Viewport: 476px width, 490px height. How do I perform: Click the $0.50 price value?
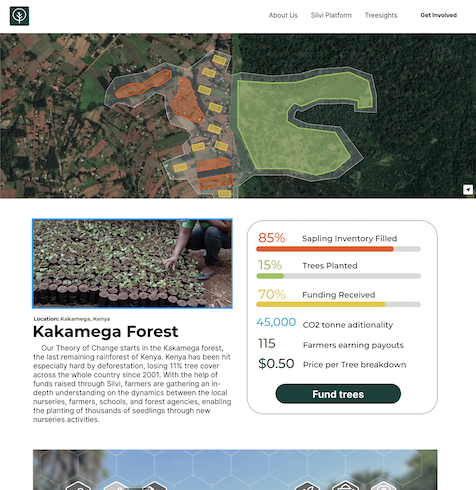tap(276, 363)
